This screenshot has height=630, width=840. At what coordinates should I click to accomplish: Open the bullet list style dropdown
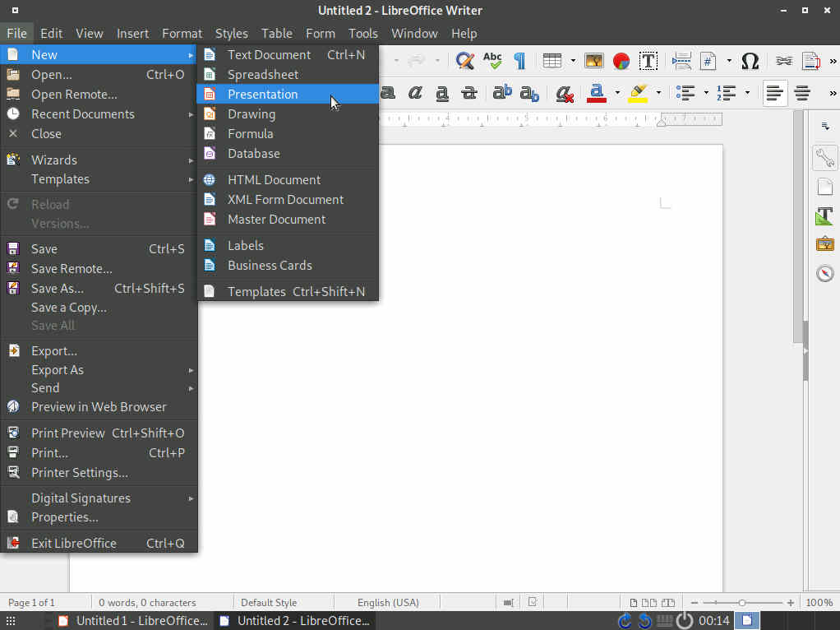(706, 93)
